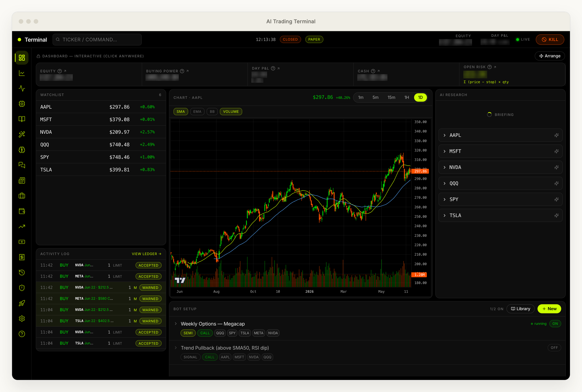Open the rocket launch sidebar icon

[22, 303]
